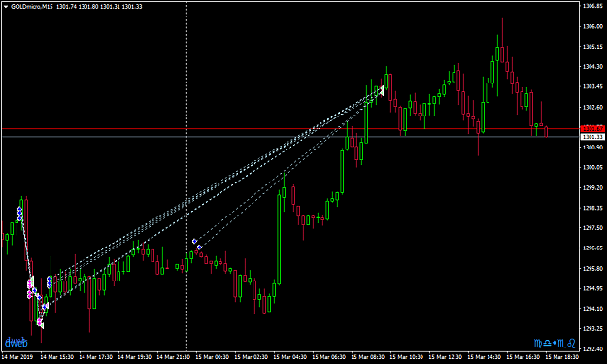Click the dashed vertical day separator line

(x=187, y=176)
